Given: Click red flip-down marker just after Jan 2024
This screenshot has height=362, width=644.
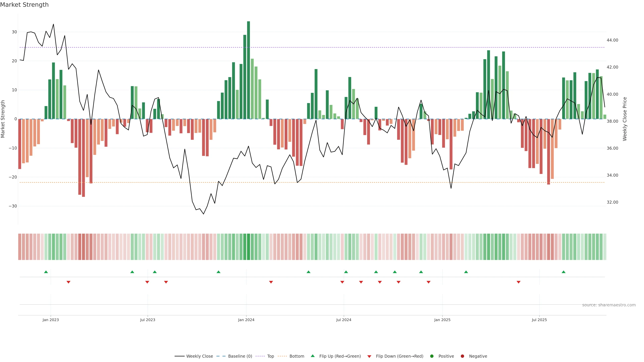Looking at the screenshot, I should pyautogui.click(x=271, y=282).
